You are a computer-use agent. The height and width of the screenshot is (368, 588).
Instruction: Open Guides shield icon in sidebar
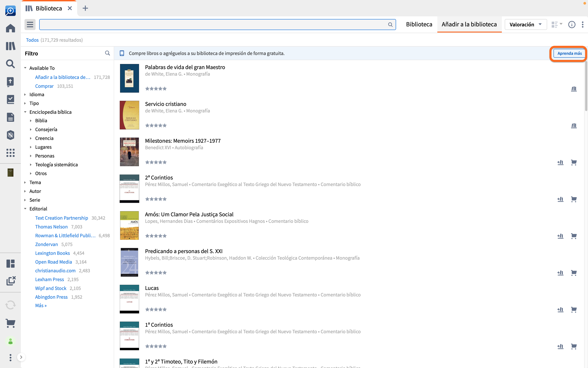tap(10, 135)
